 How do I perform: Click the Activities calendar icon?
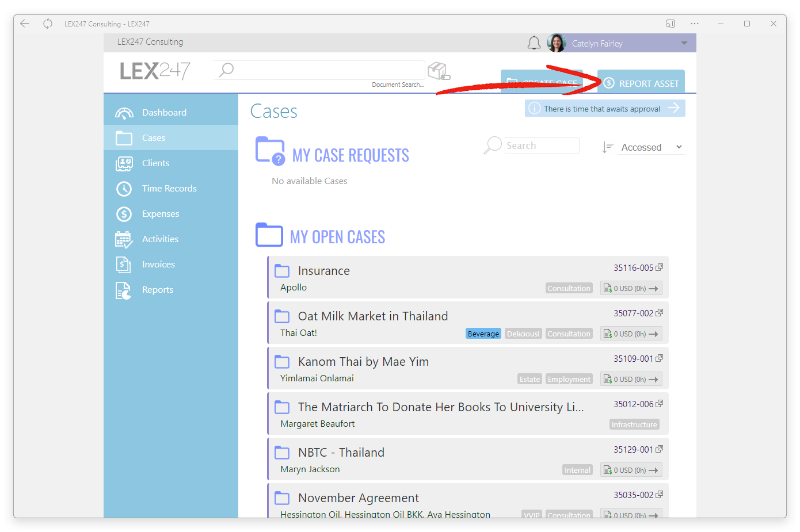coord(124,239)
